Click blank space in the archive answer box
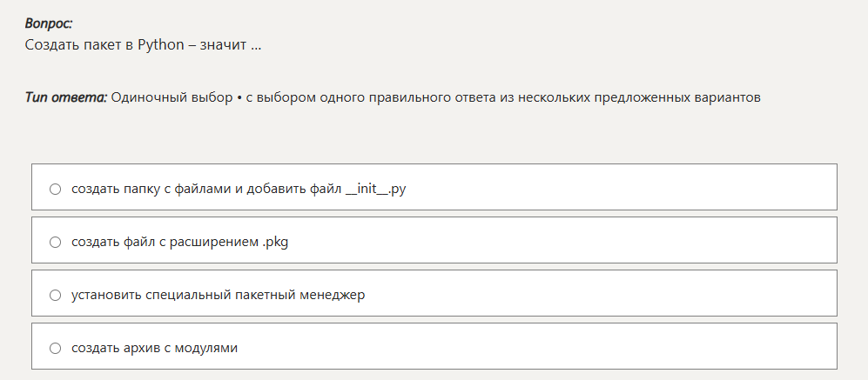This screenshot has width=868, height=380. [x=537, y=346]
